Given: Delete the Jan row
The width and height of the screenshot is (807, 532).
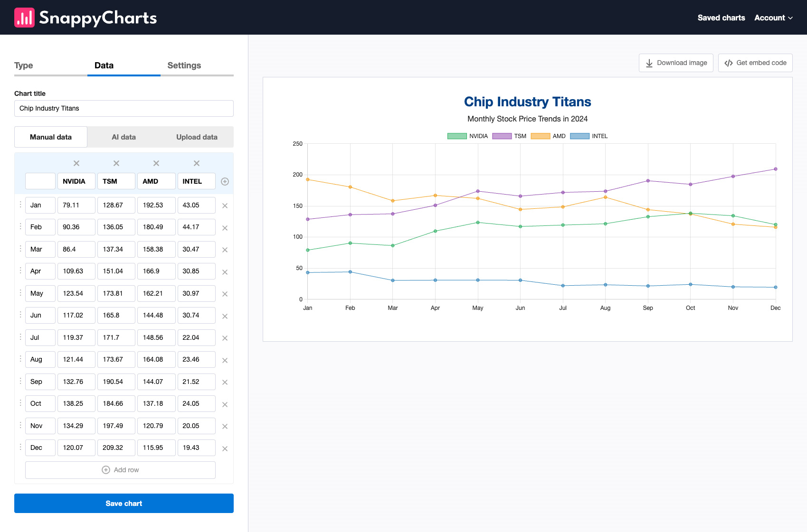Looking at the screenshot, I should (225, 205).
